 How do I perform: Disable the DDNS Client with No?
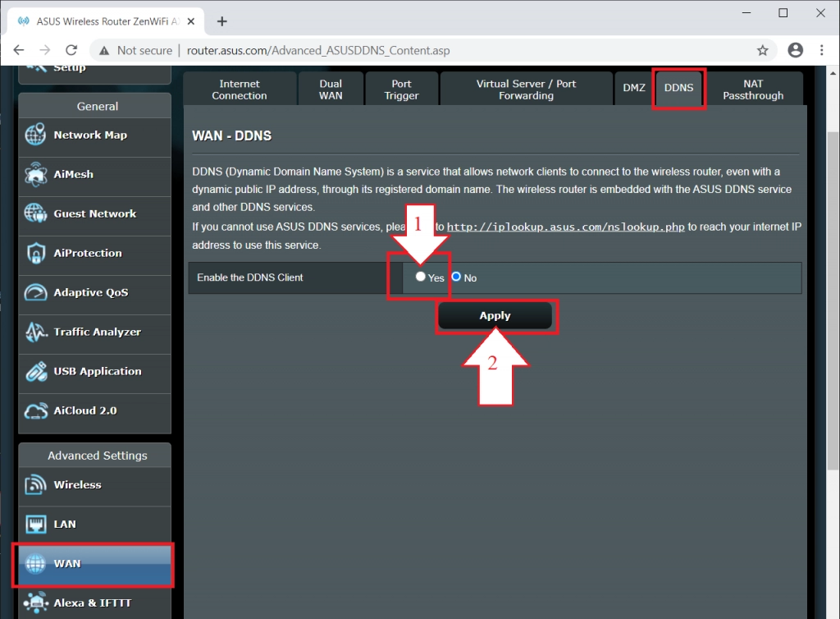coord(456,277)
